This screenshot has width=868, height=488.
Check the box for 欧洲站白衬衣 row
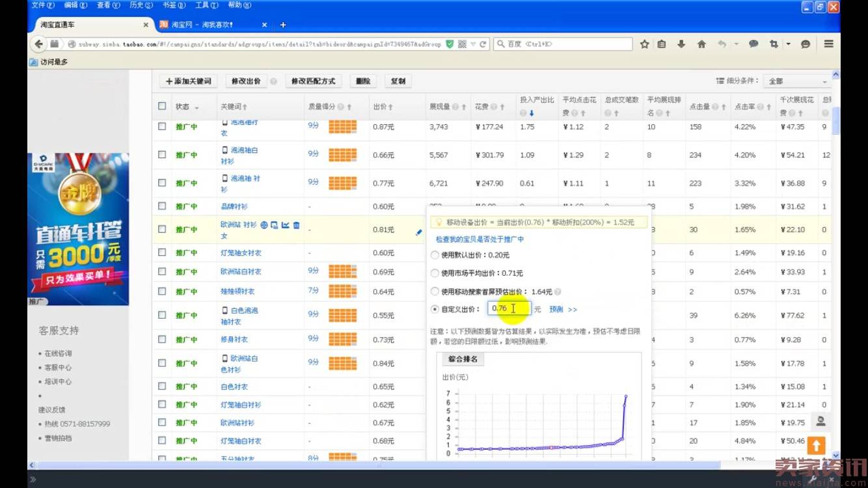[x=162, y=271]
